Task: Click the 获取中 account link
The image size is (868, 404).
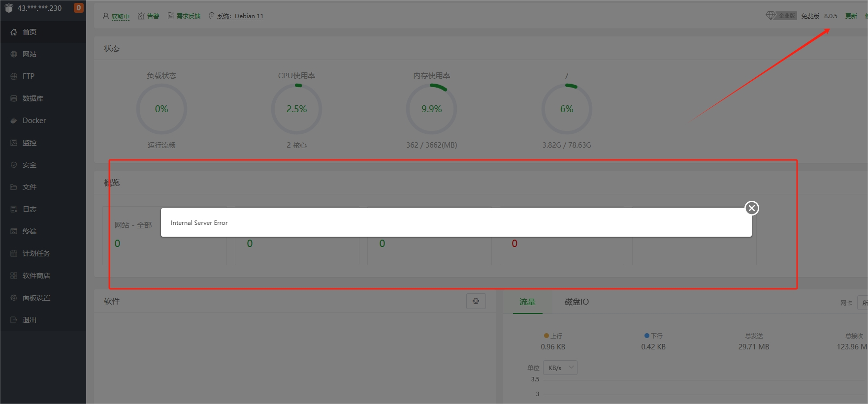Action: 121,17
